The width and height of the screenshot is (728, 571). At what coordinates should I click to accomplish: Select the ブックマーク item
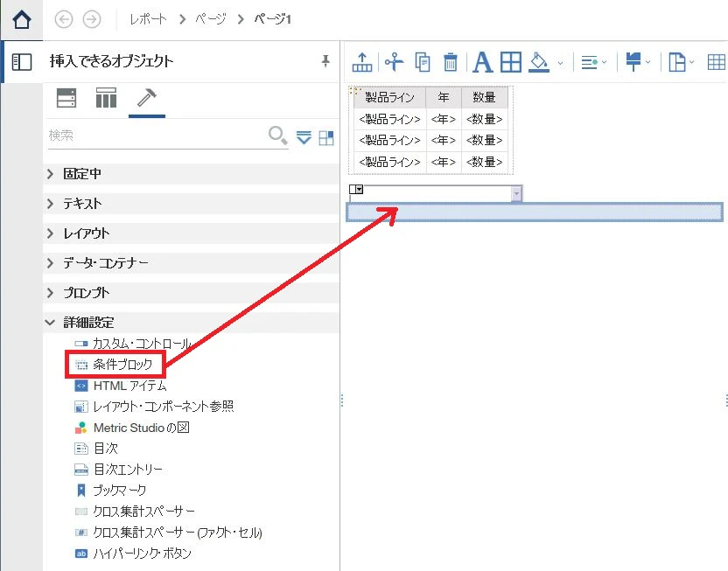[110, 491]
